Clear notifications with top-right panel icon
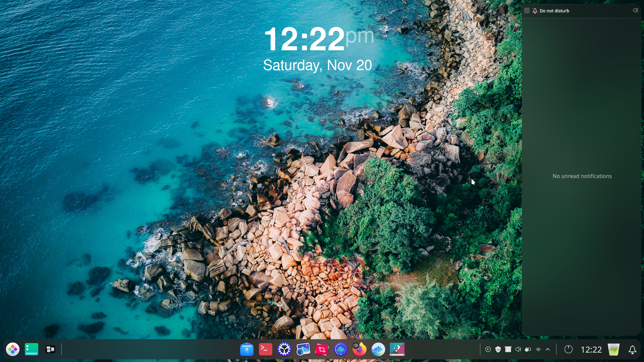Screen dimensions: 644x362 635,10
